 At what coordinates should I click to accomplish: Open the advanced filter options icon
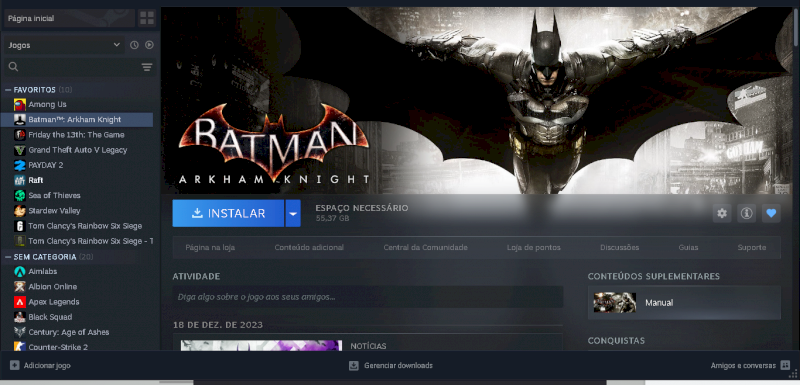[x=147, y=67]
